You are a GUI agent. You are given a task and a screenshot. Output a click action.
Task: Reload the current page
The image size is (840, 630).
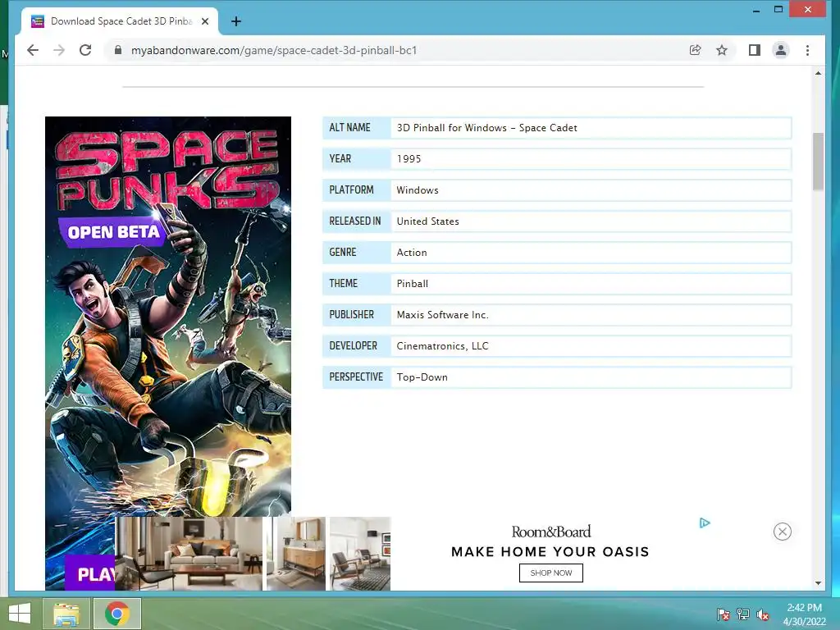(x=85, y=50)
